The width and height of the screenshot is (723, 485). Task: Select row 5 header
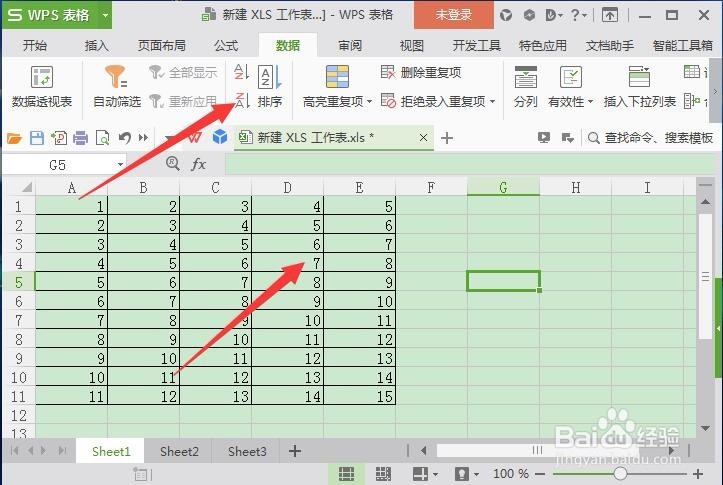click(x=19, y=282)
